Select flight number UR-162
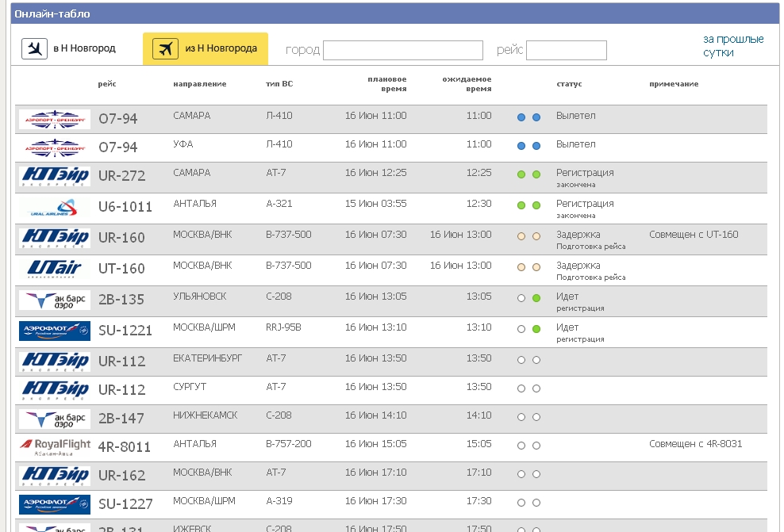This screenshot has width=784, height=532. [122, 476]
